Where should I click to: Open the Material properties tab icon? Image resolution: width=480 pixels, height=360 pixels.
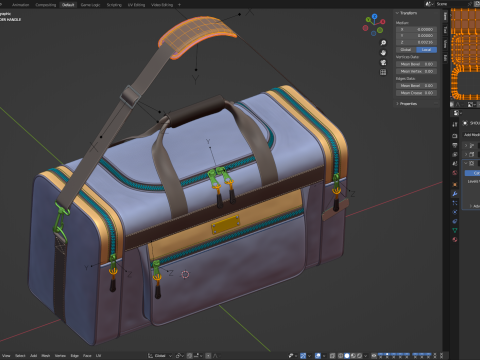coord(455,239)
